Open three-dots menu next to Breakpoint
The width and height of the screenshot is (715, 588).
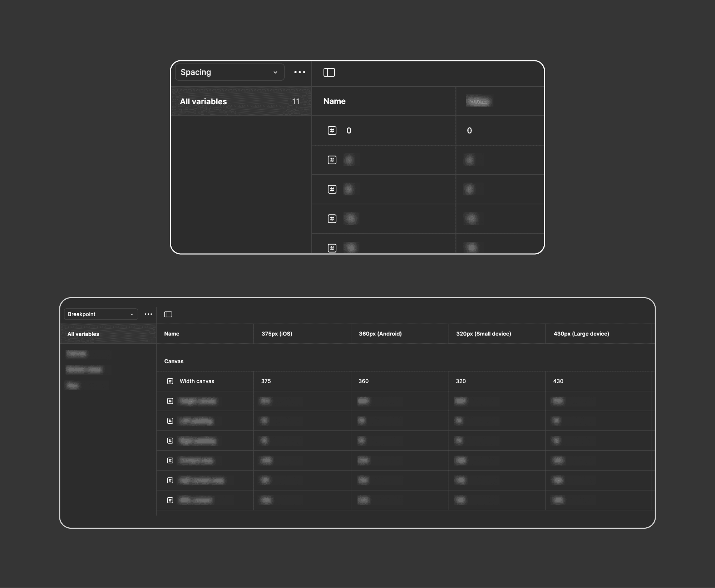point(148,314)
